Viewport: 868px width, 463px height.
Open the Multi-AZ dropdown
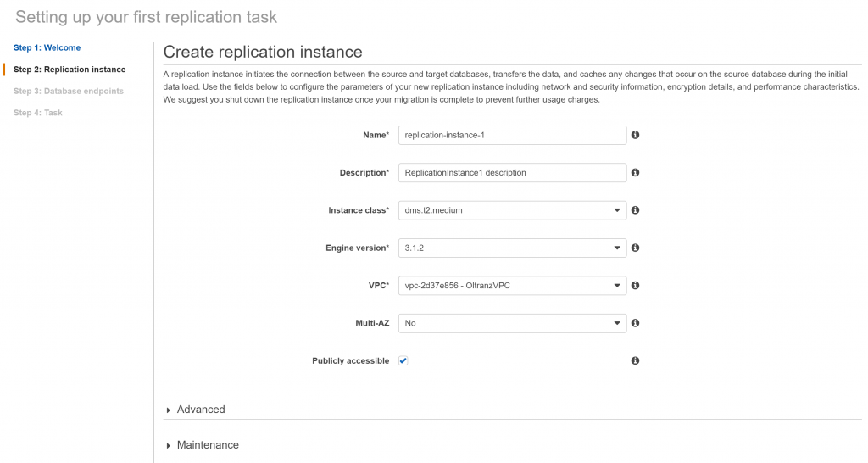point(512,323)
